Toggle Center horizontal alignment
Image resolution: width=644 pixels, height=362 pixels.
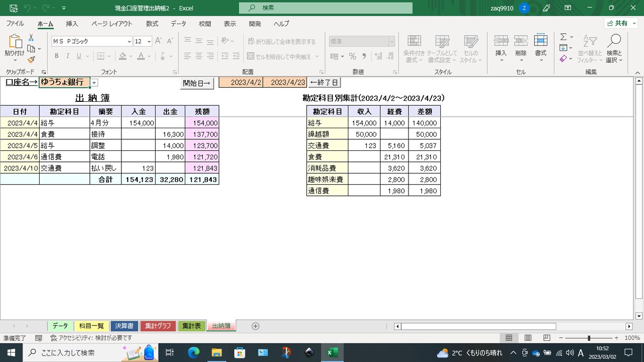coord(199,56)
